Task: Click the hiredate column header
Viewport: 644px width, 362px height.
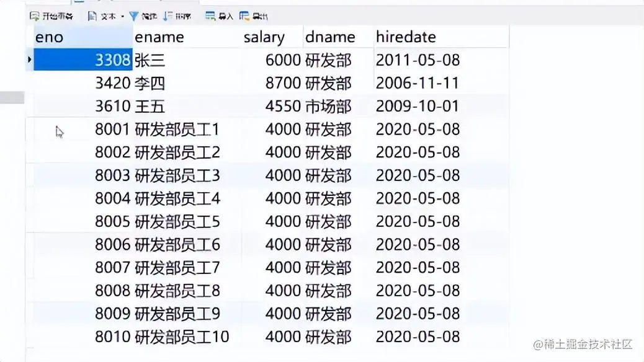Action: coord(442,37)
